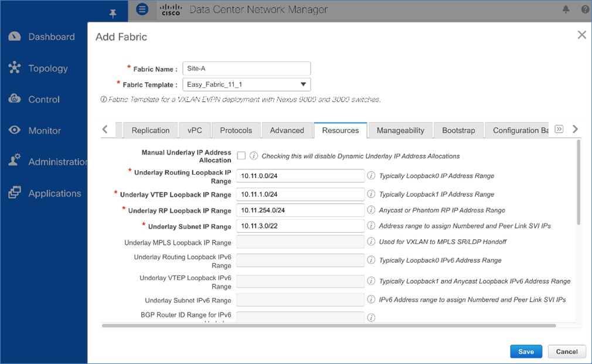
Task: Click the Control sidebar icon
Action: [14, 98]
